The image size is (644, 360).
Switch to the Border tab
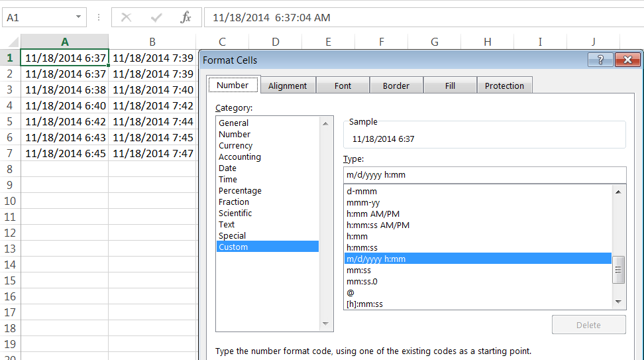[396, 86]
